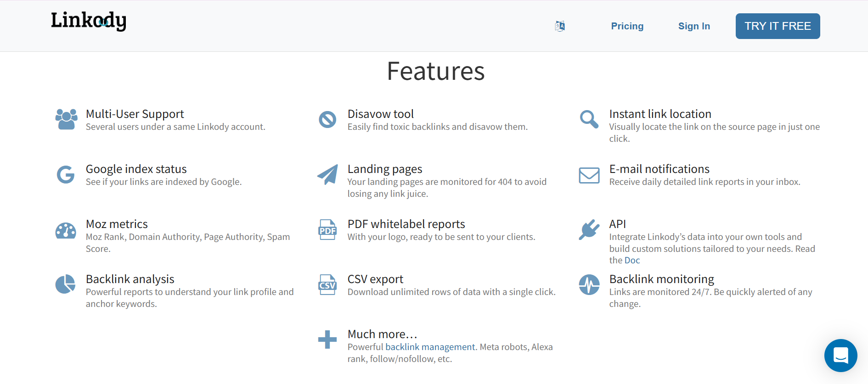Click the PDF whitelabel reports file icon
The width and height of the screenshot is (868, 384).
[x=327, y=230]
